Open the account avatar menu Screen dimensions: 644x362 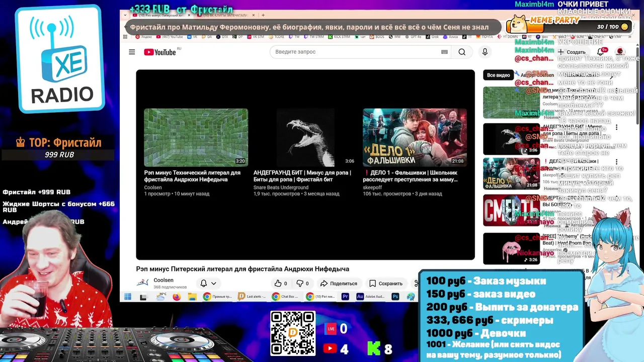tap(620, 52)
